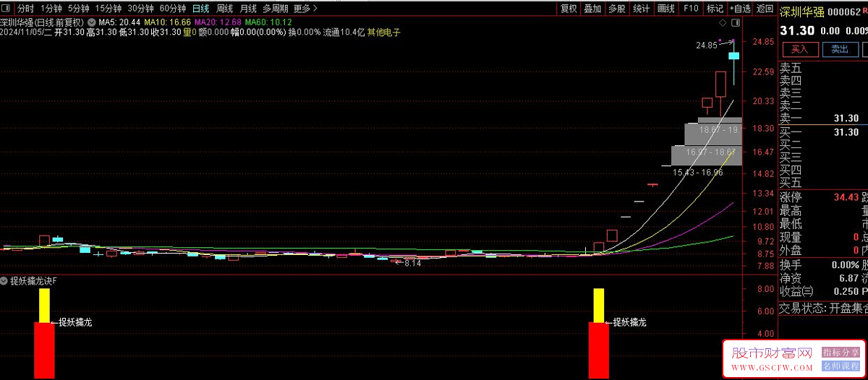Click the 捉妖擒龙 signal label near latest bar

[629, 322]
